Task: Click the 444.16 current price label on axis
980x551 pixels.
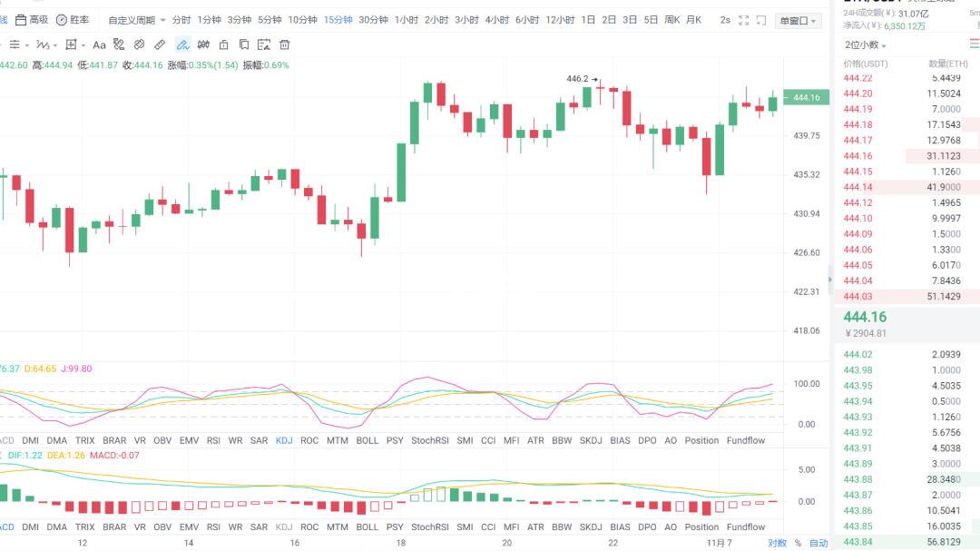Action: (806, 98)
